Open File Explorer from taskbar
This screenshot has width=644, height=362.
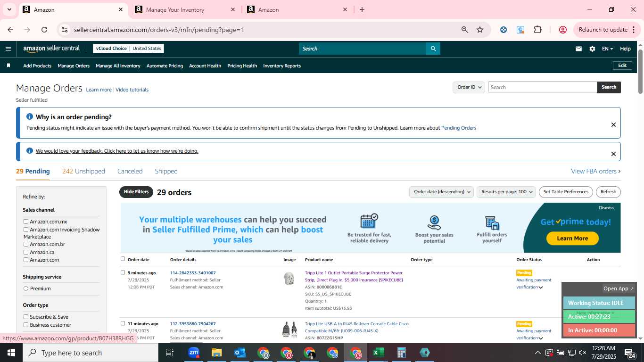pyautogui.click(x=216, y=353)
